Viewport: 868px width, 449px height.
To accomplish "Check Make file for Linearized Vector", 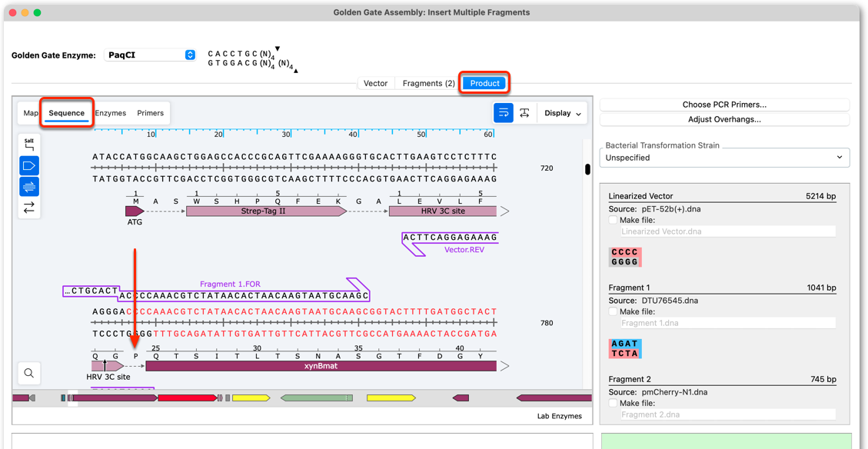I will click(x=613, y=220).
